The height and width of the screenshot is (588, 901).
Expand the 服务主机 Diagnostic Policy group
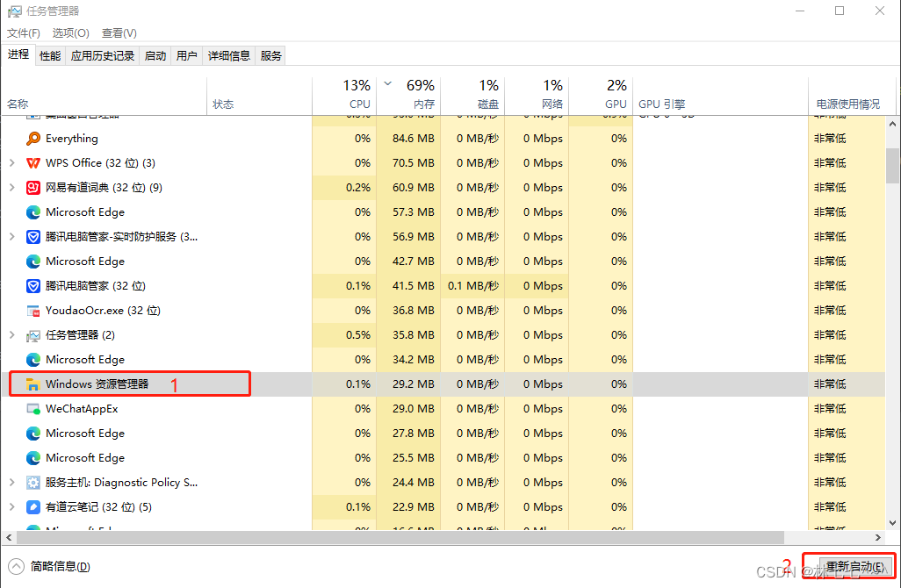click(x=12, y=483)
